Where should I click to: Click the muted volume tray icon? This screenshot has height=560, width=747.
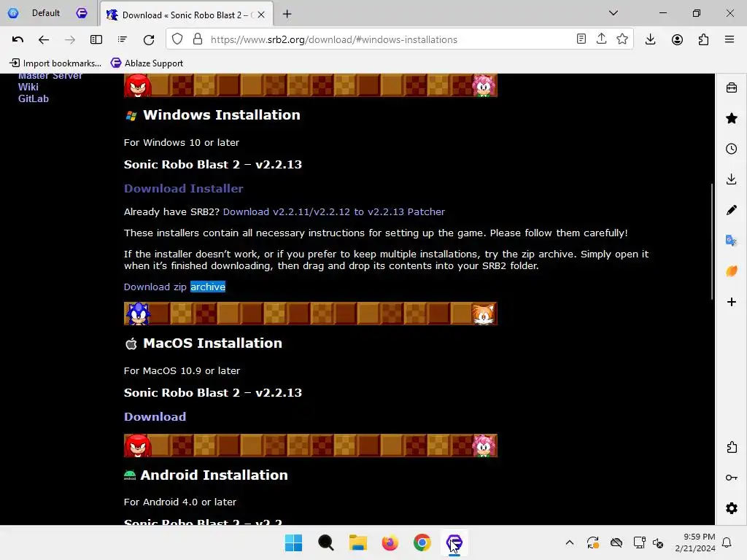point(659,542)
